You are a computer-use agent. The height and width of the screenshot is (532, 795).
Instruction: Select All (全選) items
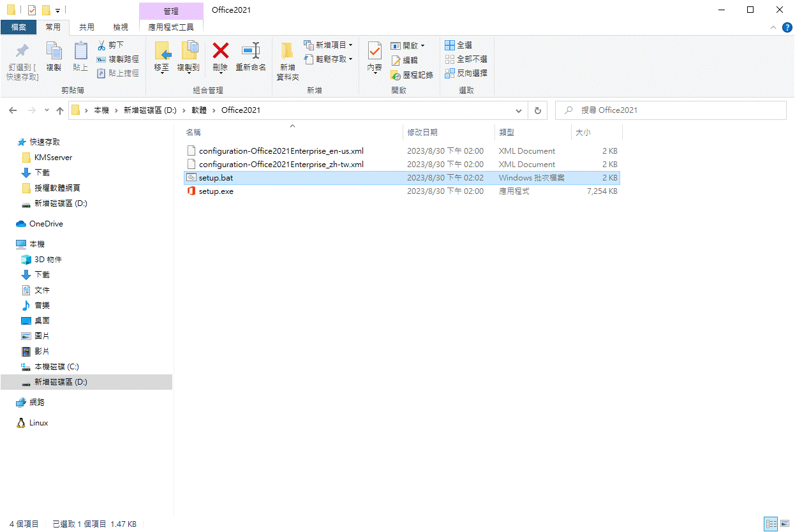pyautogui.click(x=458, y=45)
